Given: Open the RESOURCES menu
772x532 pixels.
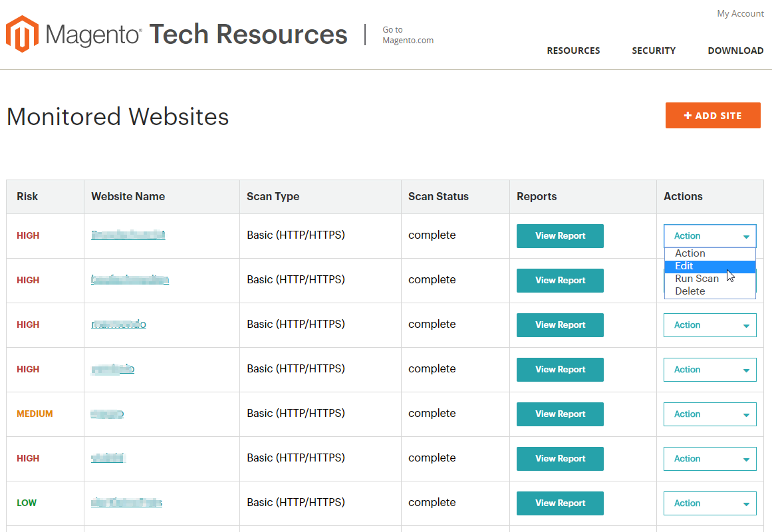Looking at the screenshot, I should click(573, 51).
